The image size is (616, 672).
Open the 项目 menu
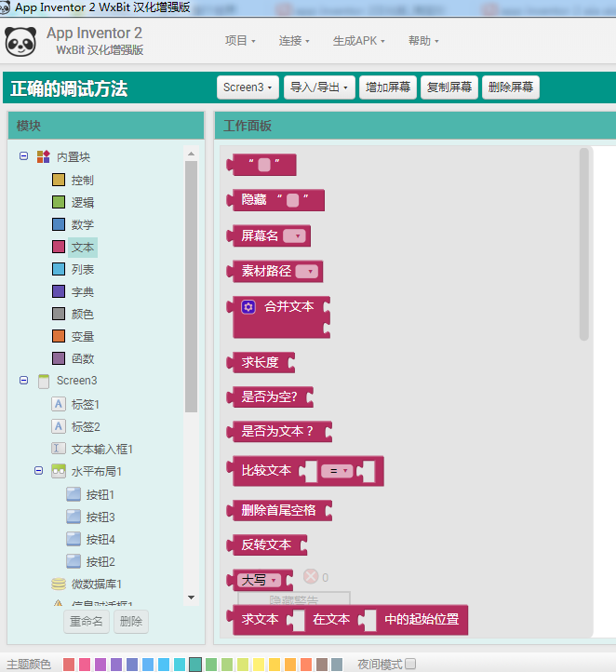tap(240, 41)
